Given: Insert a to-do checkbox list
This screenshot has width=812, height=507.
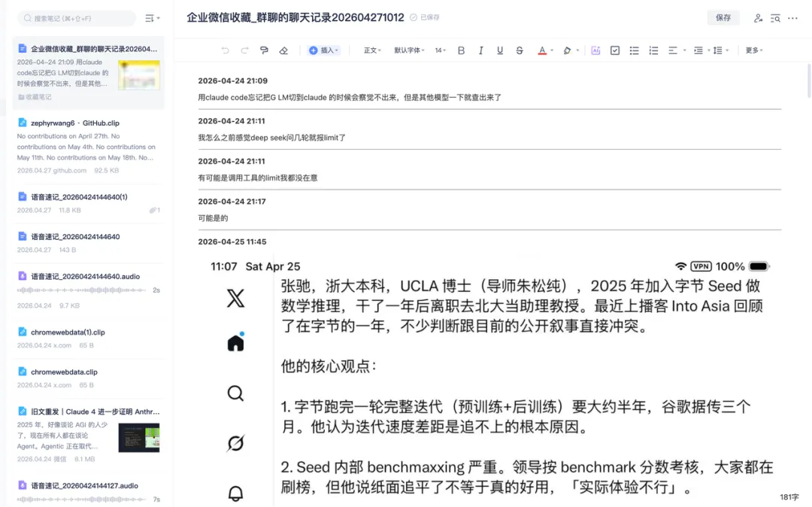Looking at the screenshot, I should click(615, 50).
